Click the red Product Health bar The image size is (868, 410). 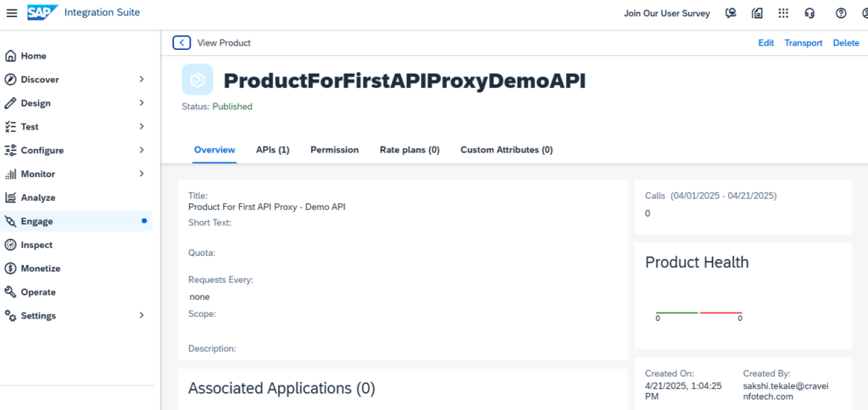721,313
